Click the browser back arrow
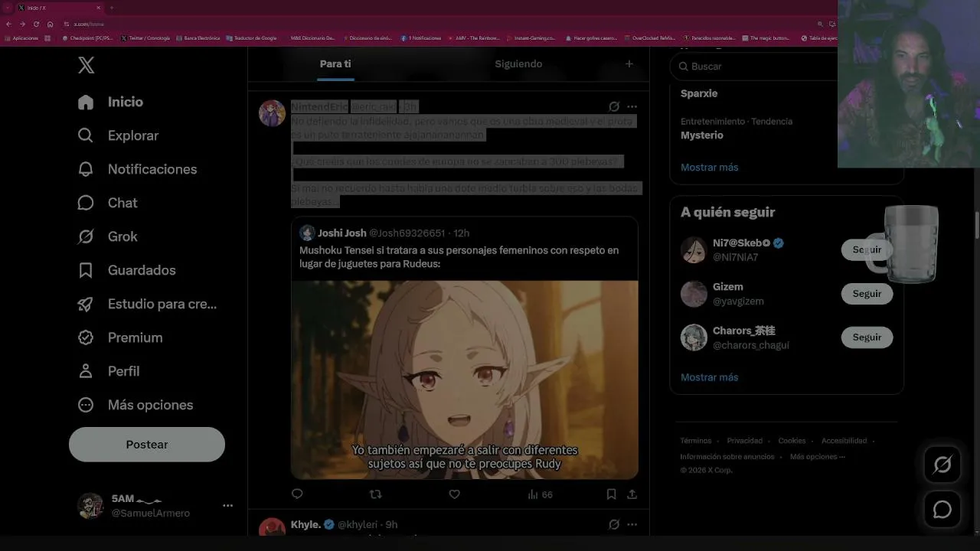Screen dimensions: 980x551 [9, 24]
